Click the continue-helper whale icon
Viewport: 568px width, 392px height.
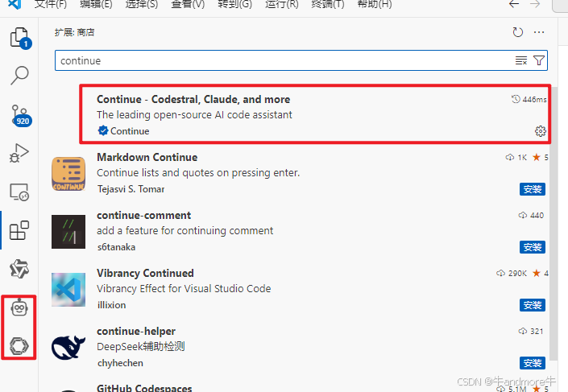click(68, 348)
